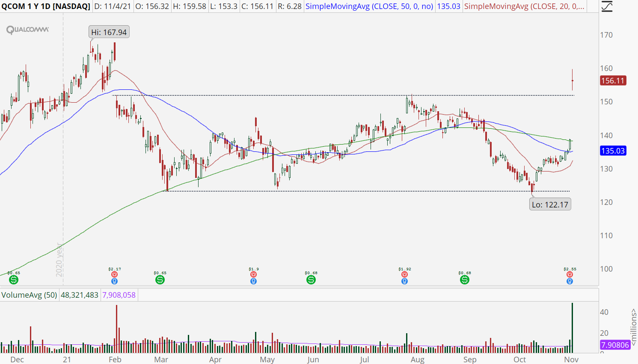Select the date readout D: 11/4/21

[x=113, y=6]
